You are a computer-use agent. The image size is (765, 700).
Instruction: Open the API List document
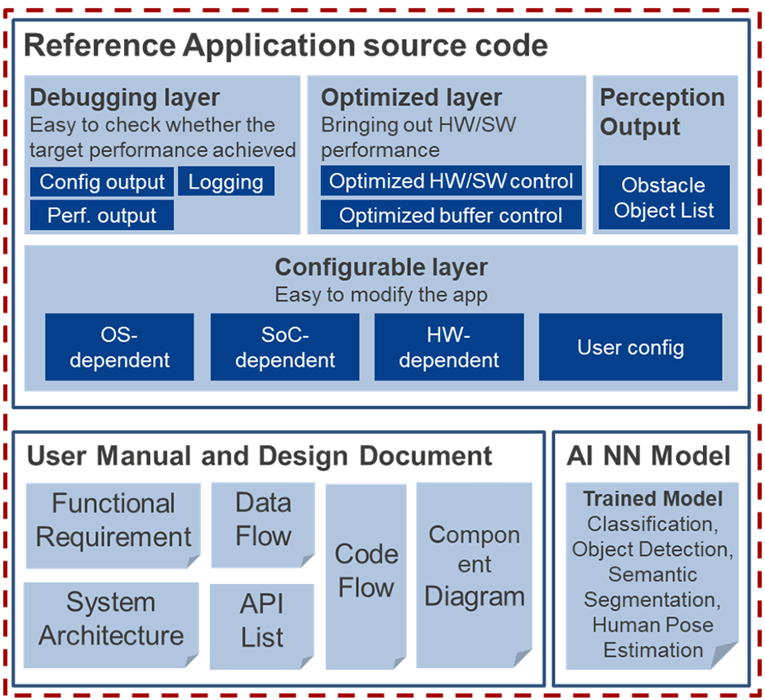point(261,622)
